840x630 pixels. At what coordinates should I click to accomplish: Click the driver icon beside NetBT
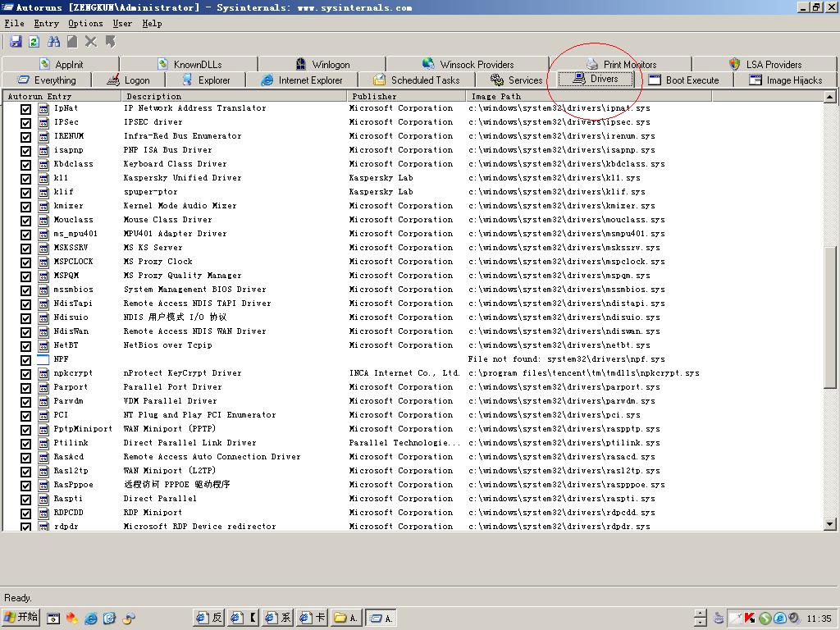coord(43,345)
